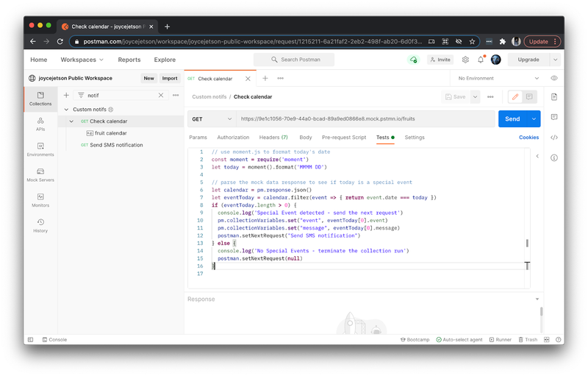Open Postman settings gear icon

click(465, 60)
